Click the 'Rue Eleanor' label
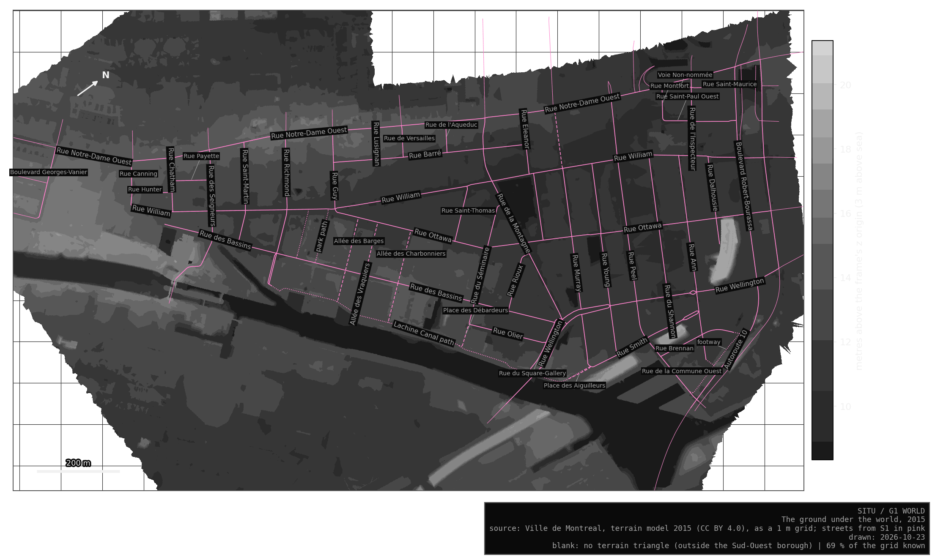 point(525,129)
